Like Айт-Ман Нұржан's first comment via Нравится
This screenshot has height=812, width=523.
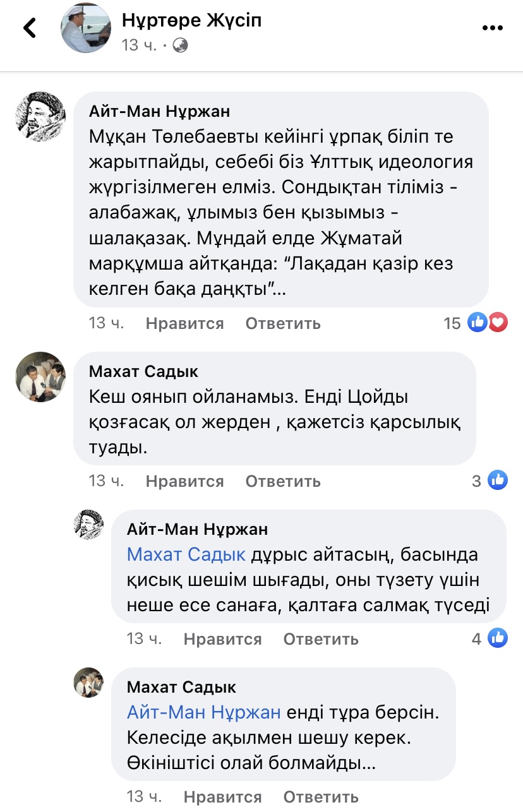pyautogui.click(x=184, y=323)
